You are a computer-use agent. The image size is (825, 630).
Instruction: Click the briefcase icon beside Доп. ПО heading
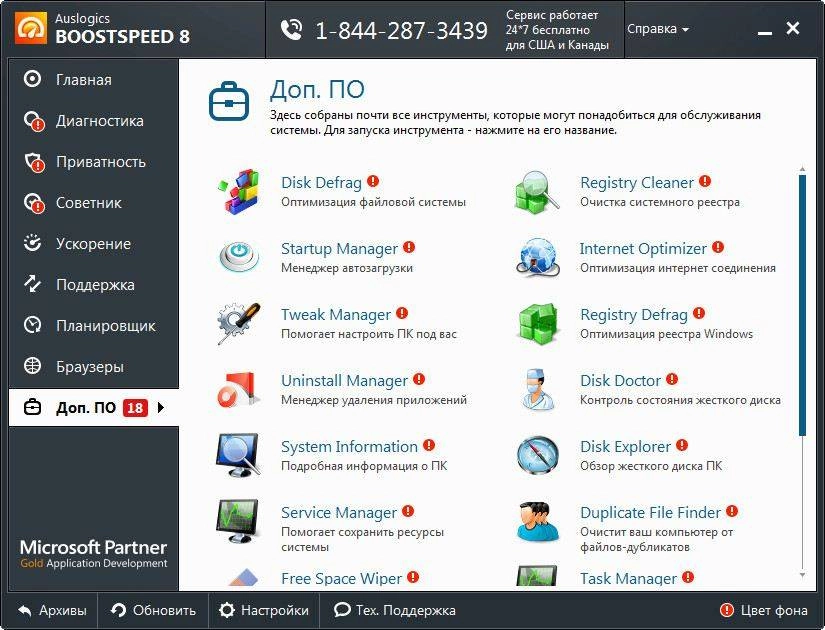pos(228,101)
